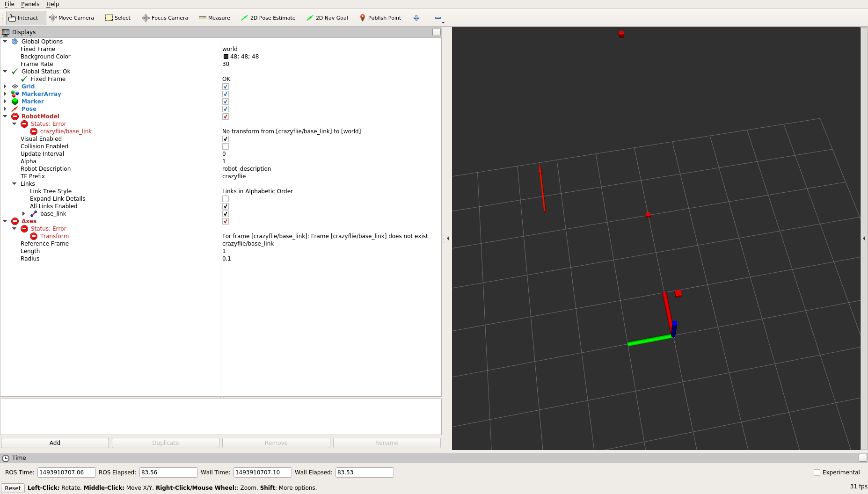Image resolution: width=868 pixels, height=494 pixels.
Task: Activate the Move Camera tool
Action: pyautogui.click(x=72, y=18)
